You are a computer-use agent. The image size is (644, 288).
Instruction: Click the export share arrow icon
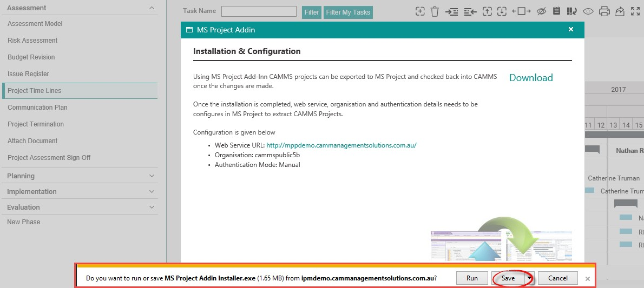click(619, 11)
